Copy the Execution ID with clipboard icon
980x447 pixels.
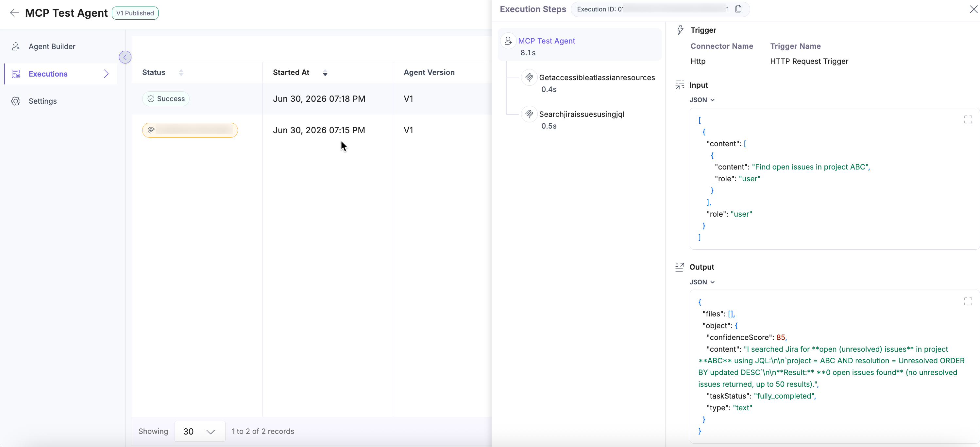coord(738,9)
